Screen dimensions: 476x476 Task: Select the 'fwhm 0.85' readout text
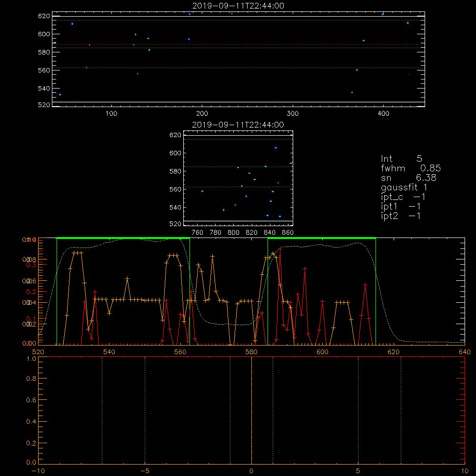click(411, 168)
